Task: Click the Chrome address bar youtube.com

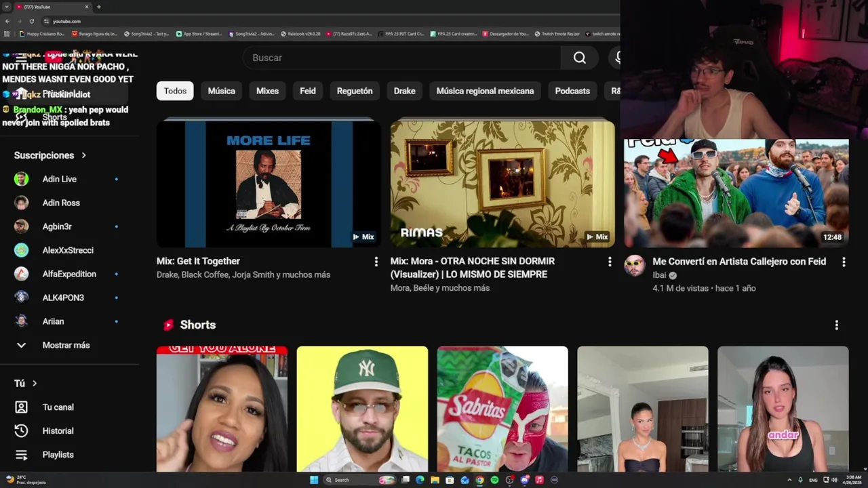Action: click(x=66, y=21)
